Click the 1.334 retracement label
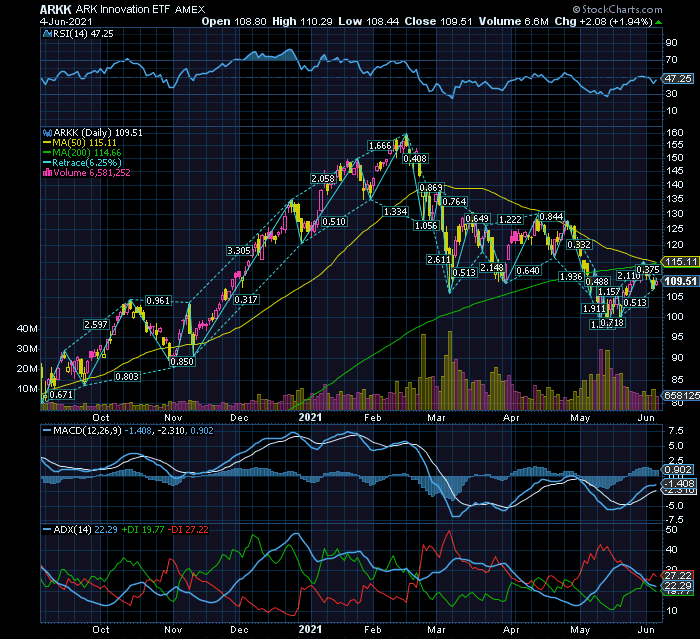 [x=396, y=211]
